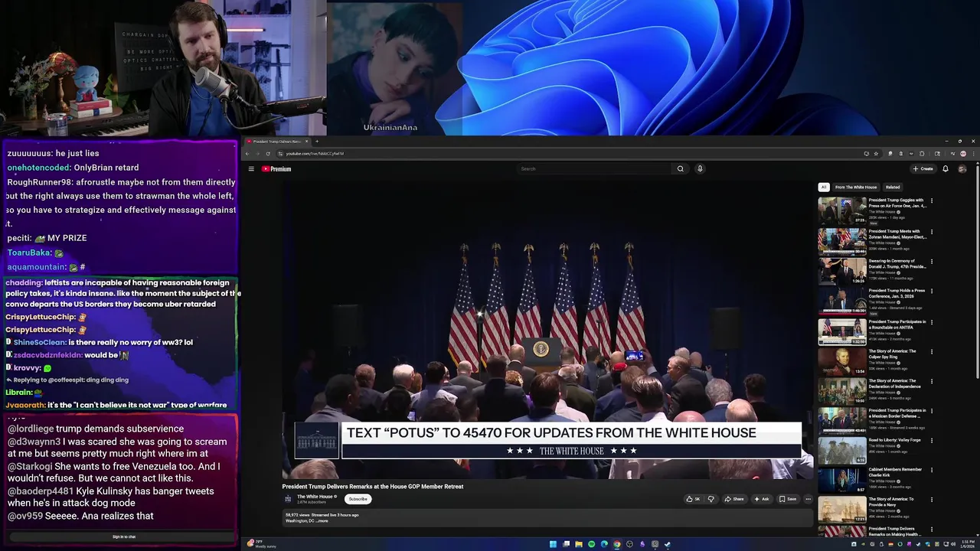Viewport: 980px width, 551px height.
Task: Focus the YouTube search box
Action: pyautogui.click(x=595, y=169)
